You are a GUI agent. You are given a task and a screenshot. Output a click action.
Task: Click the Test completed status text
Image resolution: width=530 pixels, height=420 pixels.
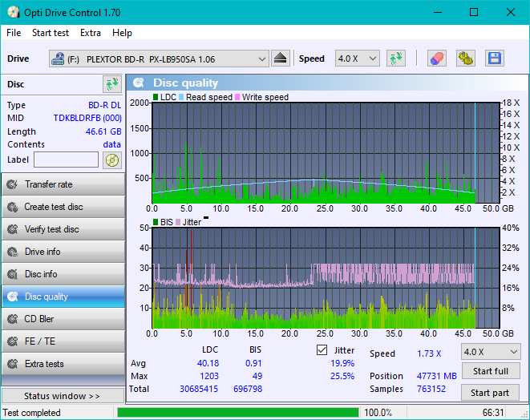tap(32, 413)
